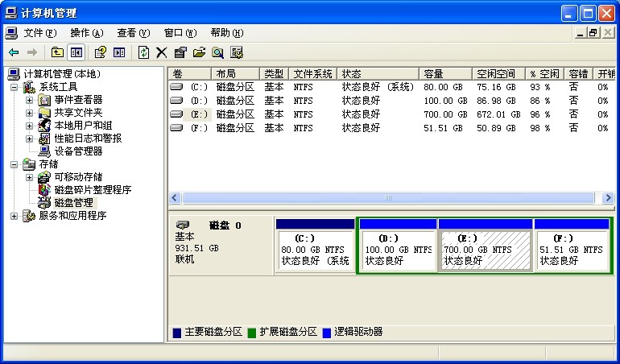
Task: Select the (D:) 100.00 GB partition block
Action: tap(399, 246)
